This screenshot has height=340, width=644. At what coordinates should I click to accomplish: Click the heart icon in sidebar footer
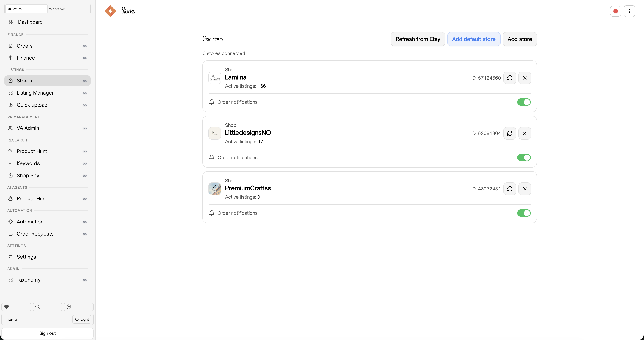[16, 307]
